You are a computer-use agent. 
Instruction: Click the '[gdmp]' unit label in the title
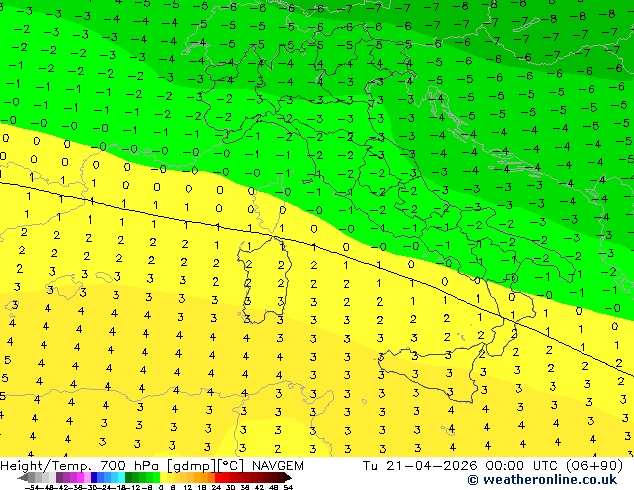pos(192,466)
